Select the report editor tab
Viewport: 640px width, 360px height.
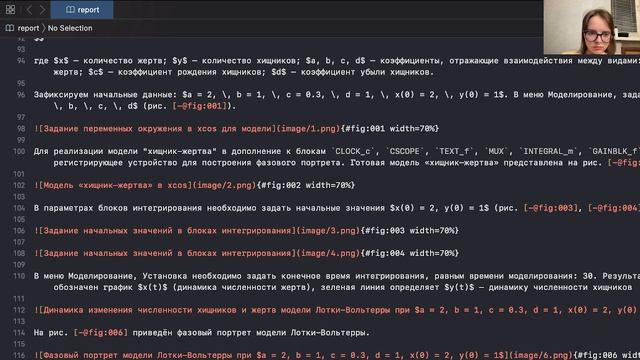click(82, 9)
